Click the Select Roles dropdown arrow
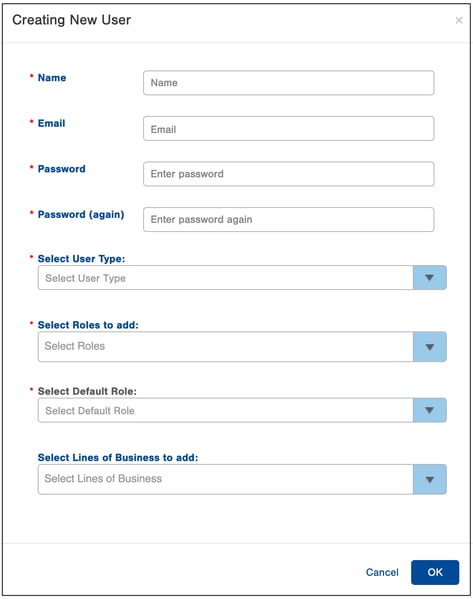Image resolution: width=473 pixels, height=599 pixels. click(x=429, y=346)
